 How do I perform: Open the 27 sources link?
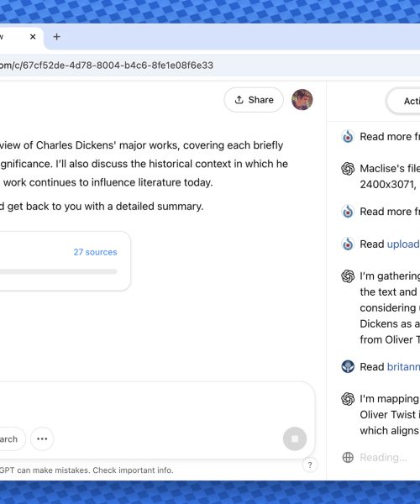[95, 252]
